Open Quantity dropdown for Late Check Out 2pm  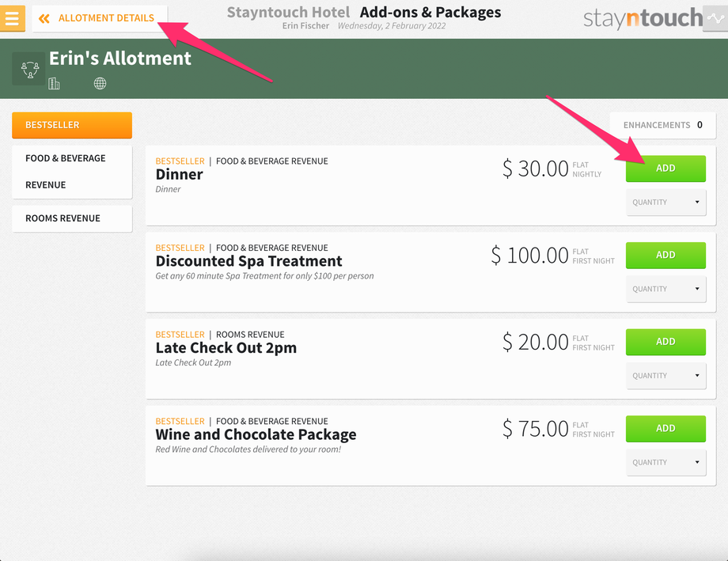point(665,376)
